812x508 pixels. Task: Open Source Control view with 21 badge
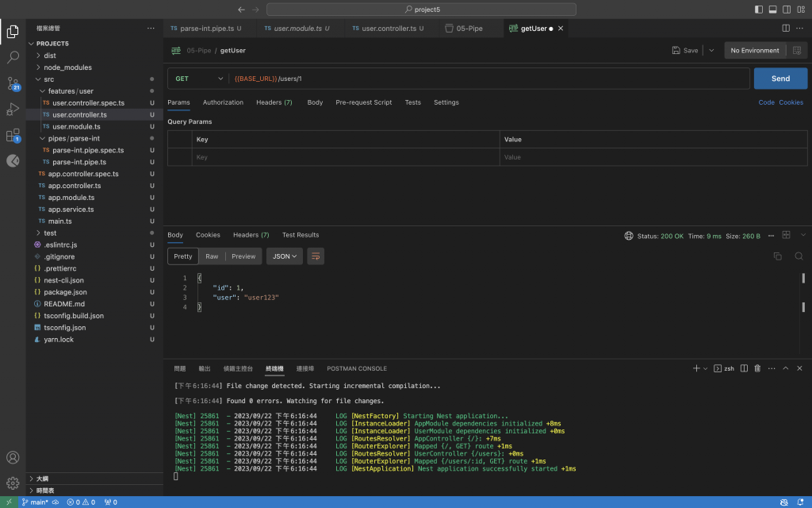pyautogui.click(x=13, y=83)
